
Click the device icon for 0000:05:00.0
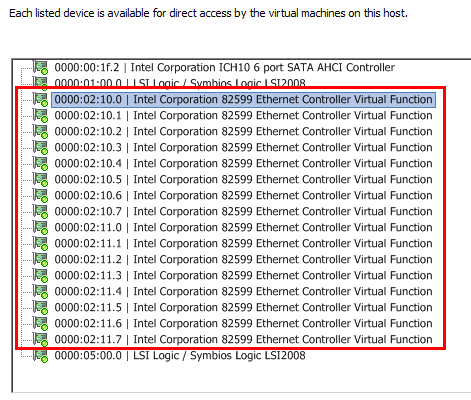tap(41, 355)
